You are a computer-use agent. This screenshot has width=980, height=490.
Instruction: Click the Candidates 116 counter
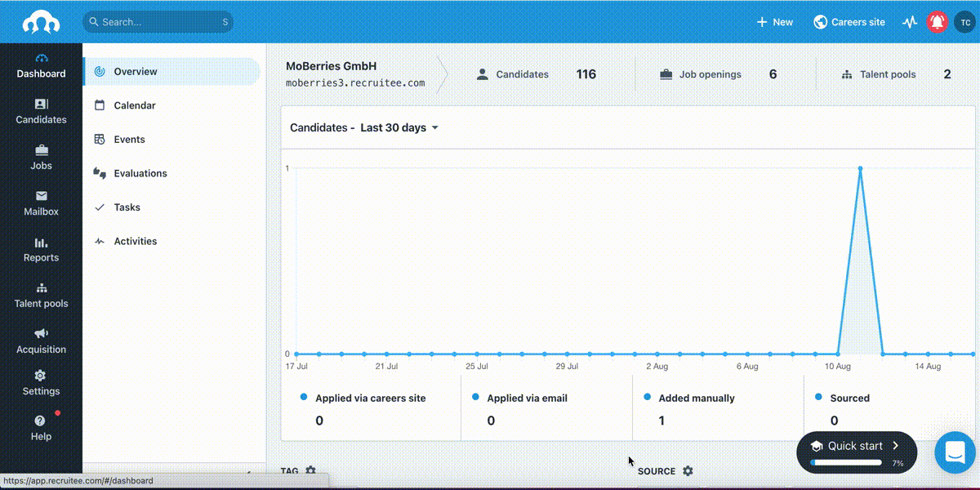[536, 74]
